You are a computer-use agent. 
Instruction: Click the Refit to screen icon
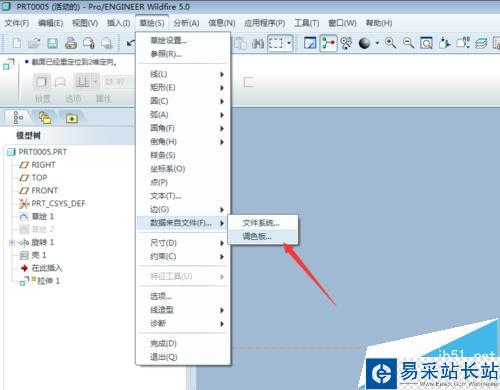[x=426, y=43]
